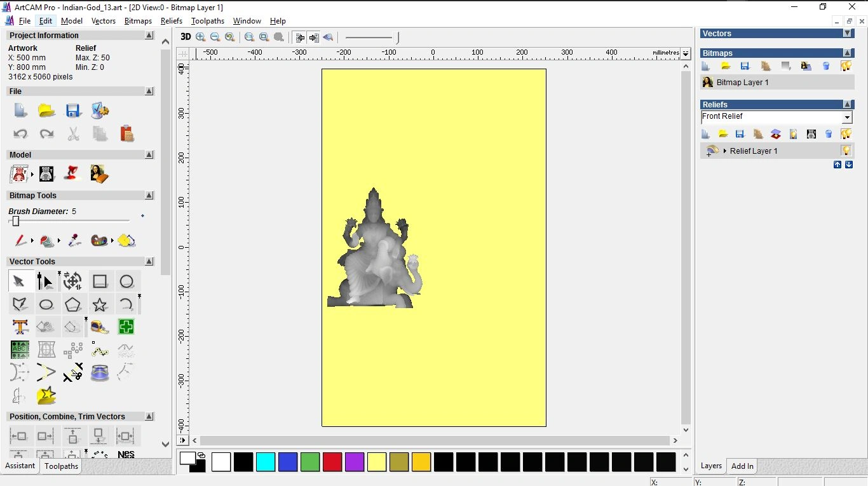Toggle all bitmap layers visibility lightbulb
The width and height of the screenshot is (868, 486).
846,66
